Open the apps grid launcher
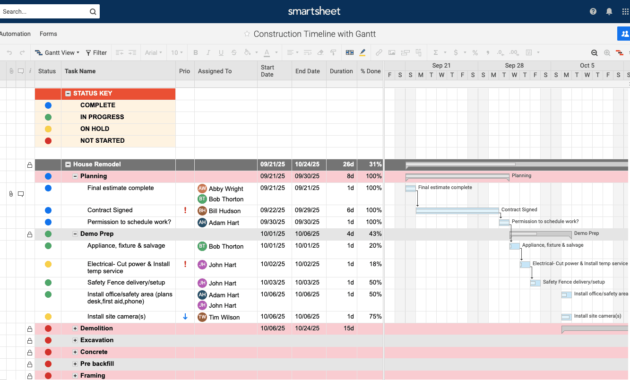This screenshot has height=380, width=630. [x=625, y=12]
